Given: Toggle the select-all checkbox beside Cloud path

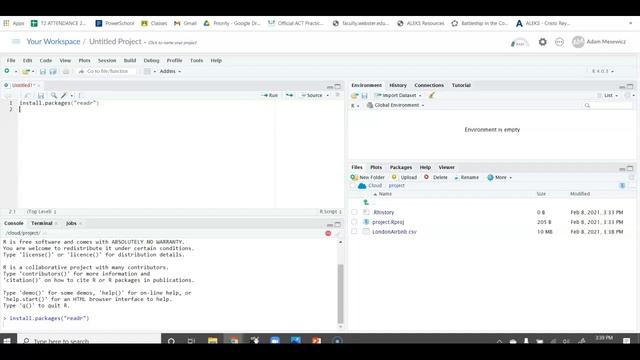Looking at the screenshot, I should tap(353, 186).
